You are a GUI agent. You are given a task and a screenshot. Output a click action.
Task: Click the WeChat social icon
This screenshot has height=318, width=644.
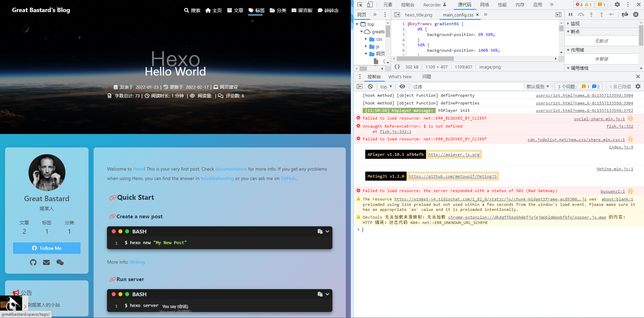pos(60,263)
